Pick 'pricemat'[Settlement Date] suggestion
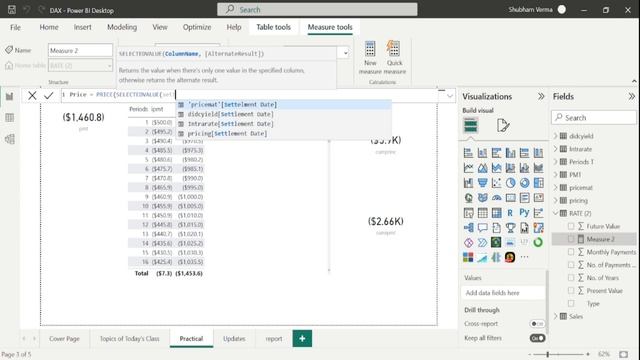This screenshot has width=640, height=360. (x=284, y=105)
